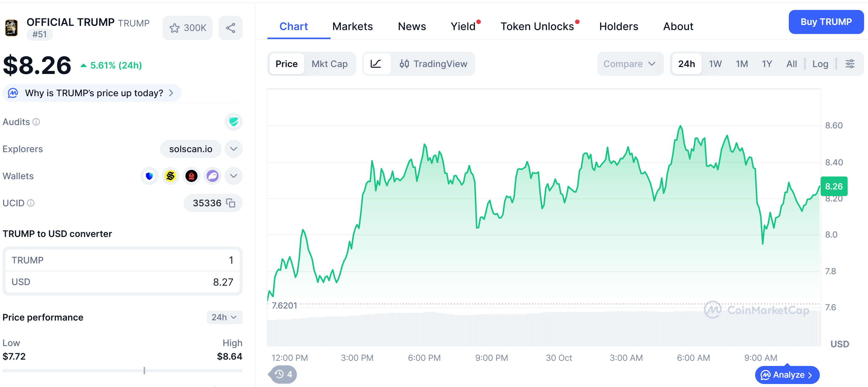
Task: Select the 1W time range
Action: point(715,64)
